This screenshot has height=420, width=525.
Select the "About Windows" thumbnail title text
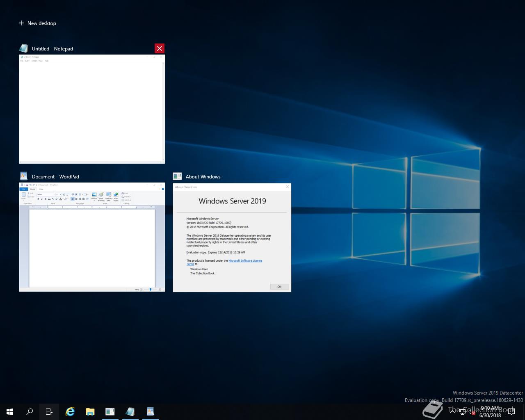pos(203,176)
